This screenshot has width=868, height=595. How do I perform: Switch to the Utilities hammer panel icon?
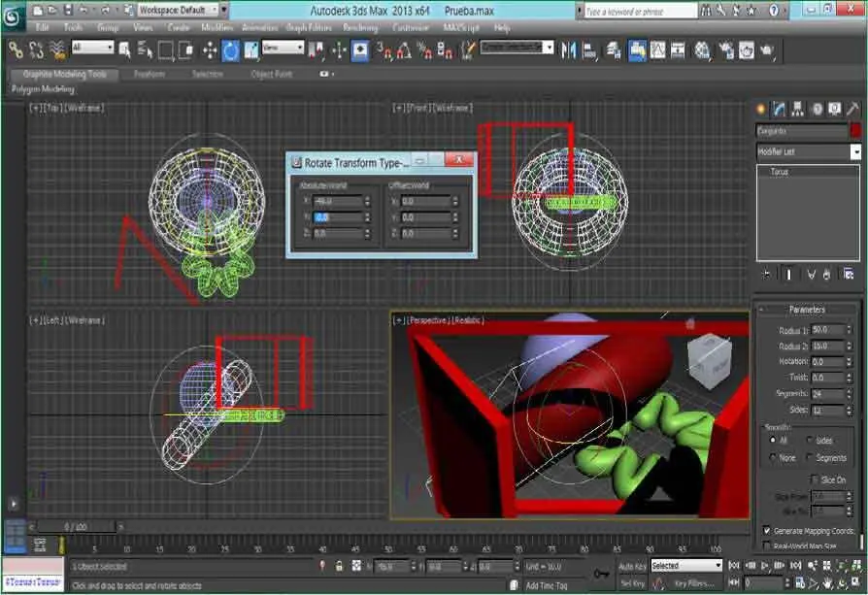852,109
